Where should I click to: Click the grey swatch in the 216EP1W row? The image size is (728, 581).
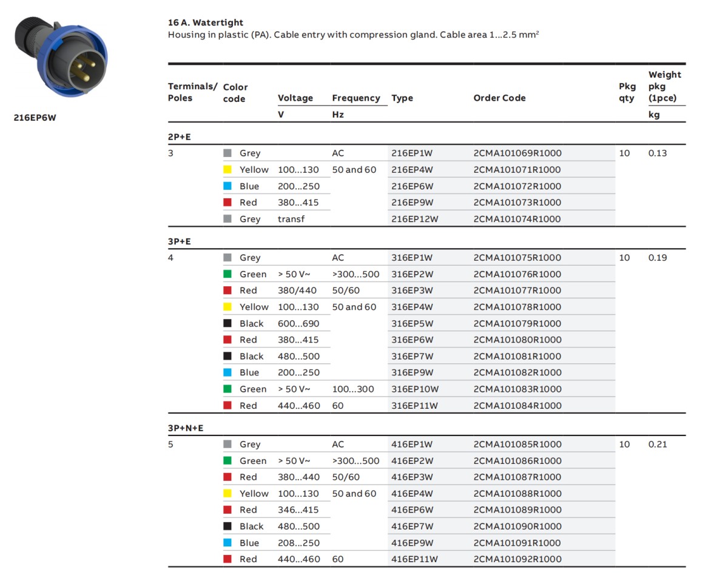pos(227,153)
